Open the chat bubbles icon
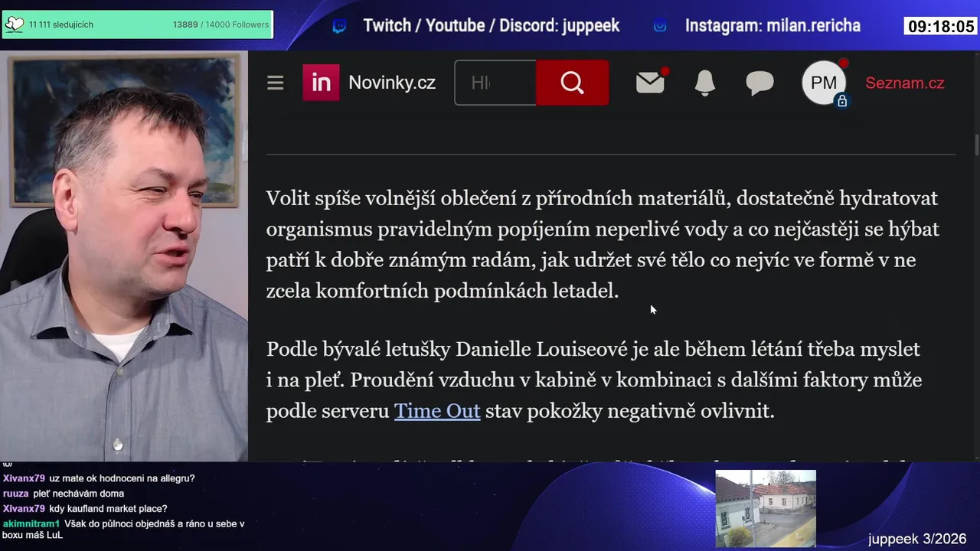The width and height of the screenshot is (980, 551). pyautogui.click(x=759, y=83)
